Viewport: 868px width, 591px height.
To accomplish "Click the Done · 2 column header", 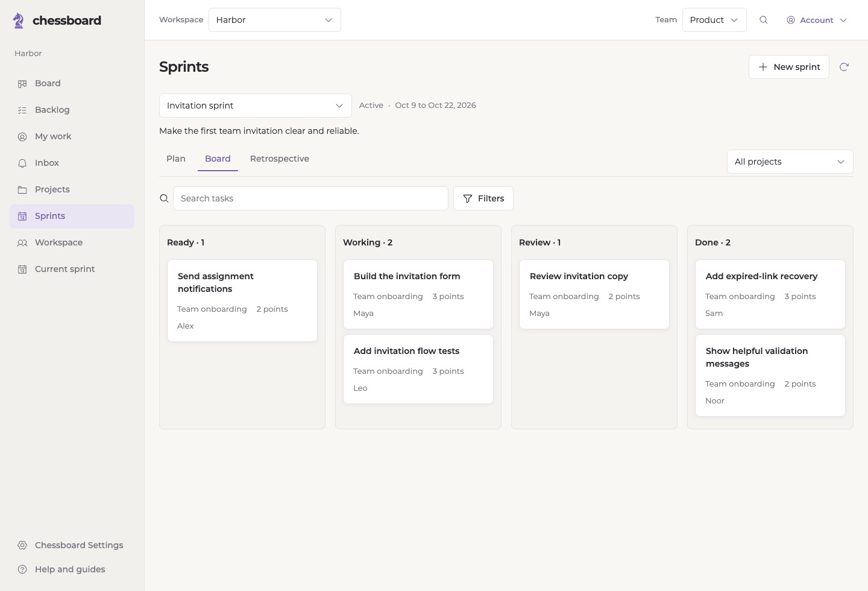I will (712, 242).
